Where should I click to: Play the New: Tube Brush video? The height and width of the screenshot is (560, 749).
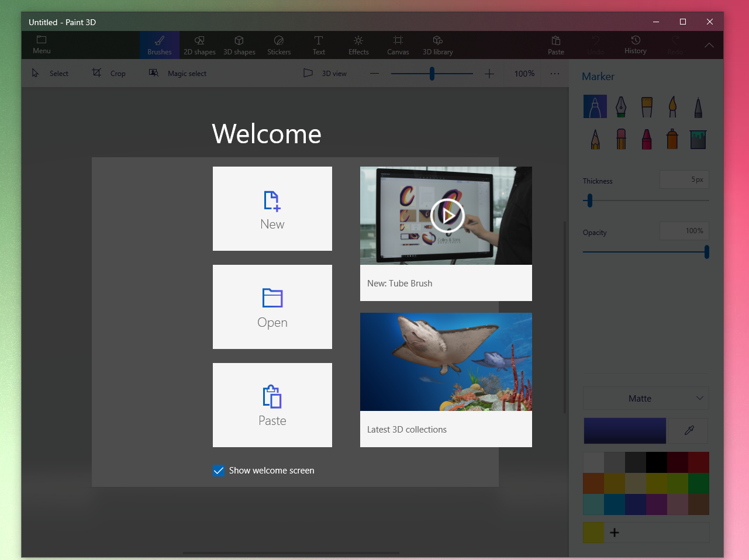click(x=447, y=215)
